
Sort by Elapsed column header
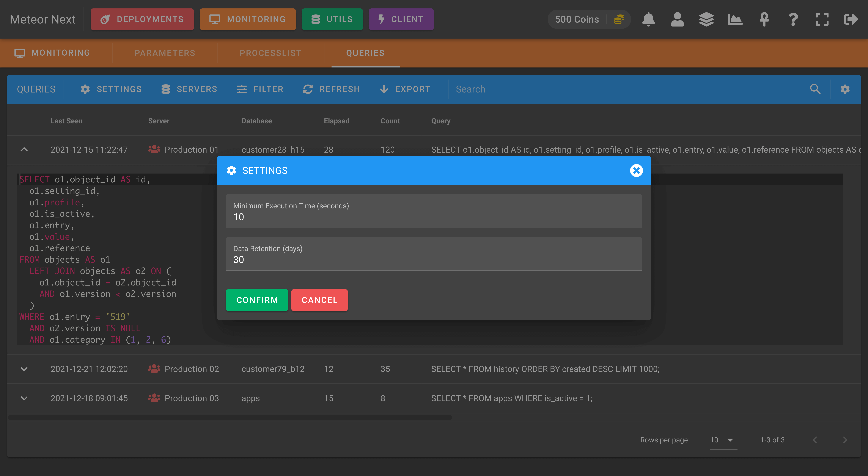pyautogui.click(x=336, y=121)
